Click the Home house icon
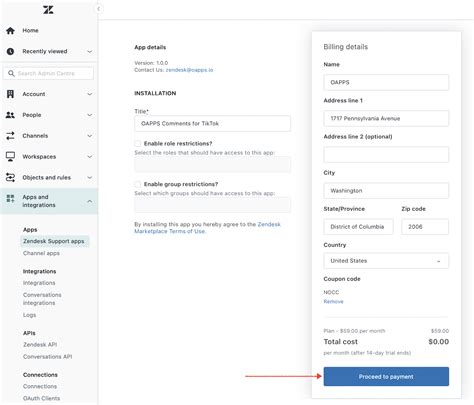This screenshot has height=405, width=474. coord(10,31)
